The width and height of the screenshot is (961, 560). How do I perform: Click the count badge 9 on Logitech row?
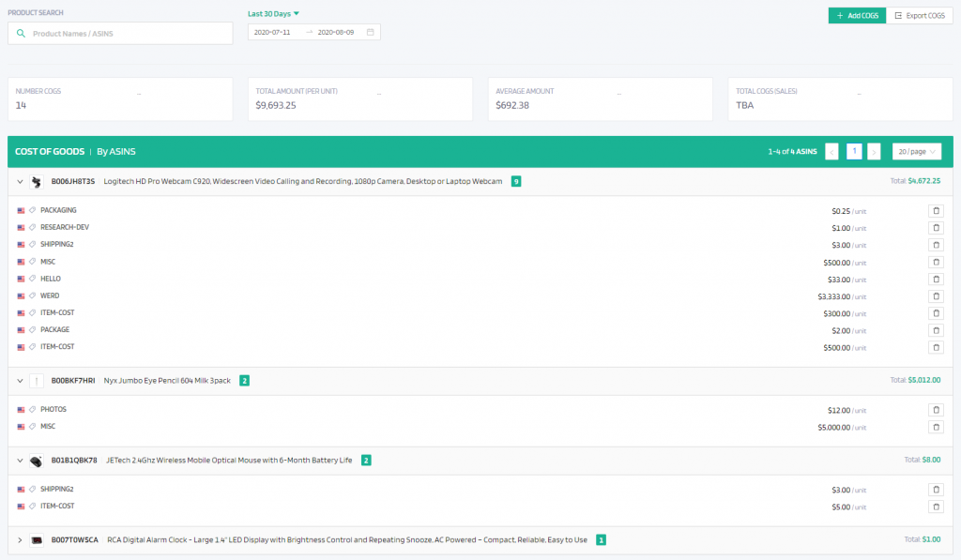pyautogui.click(x=516, y=181)
